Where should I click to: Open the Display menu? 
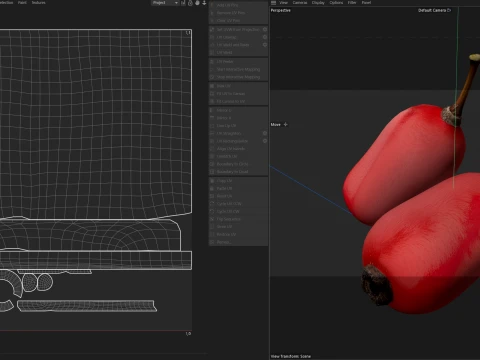318,3
